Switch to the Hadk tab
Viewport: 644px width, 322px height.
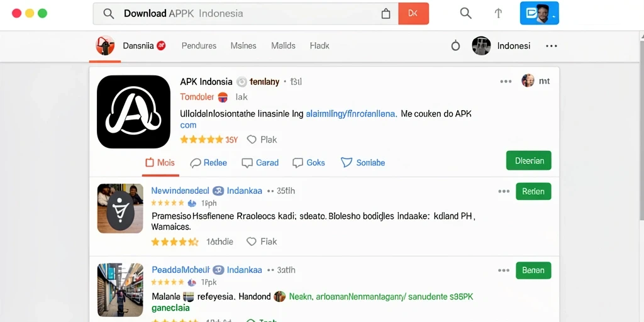[x=319, y=46]
